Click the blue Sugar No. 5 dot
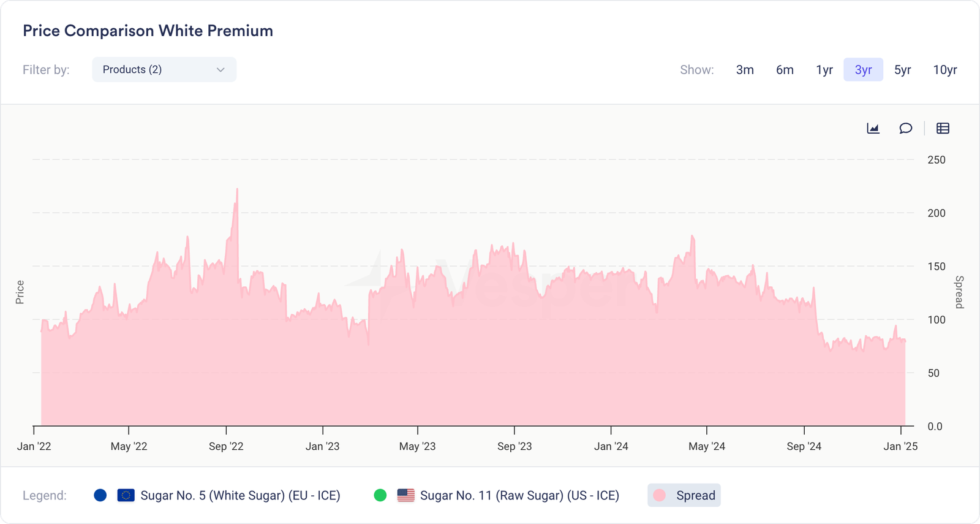This screenshot has width=980, height=524. [x=100, y=495]
